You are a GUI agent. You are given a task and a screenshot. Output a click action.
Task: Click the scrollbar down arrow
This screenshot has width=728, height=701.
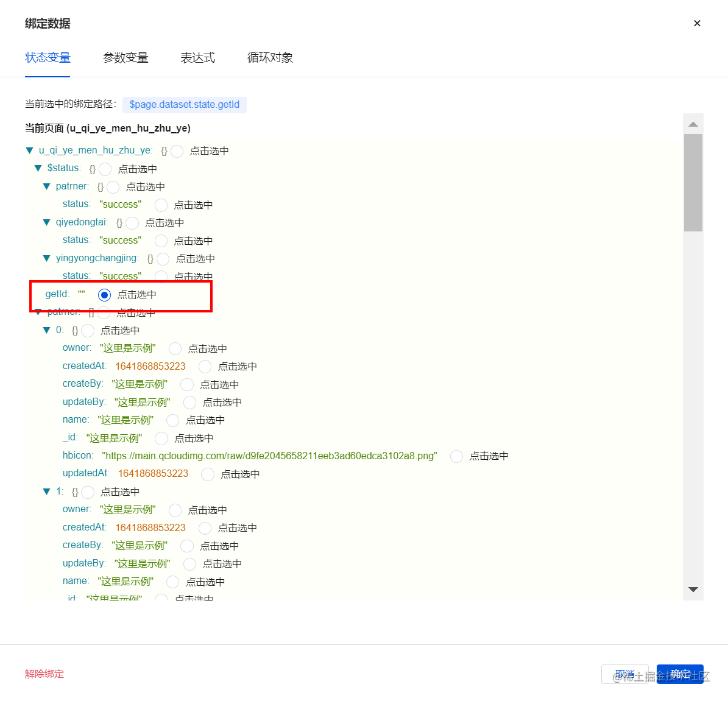693,590
